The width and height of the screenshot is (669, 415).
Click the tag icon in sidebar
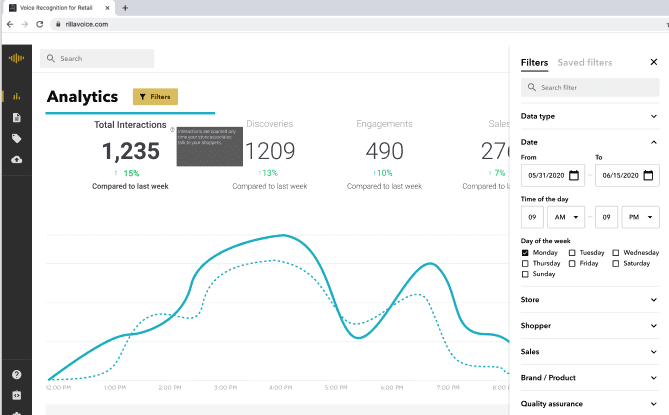coord(16,139)
